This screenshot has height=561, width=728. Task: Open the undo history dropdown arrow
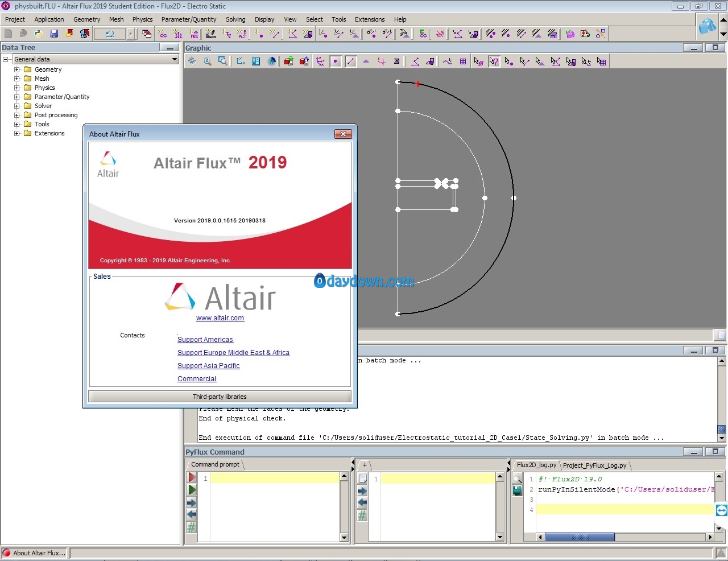tap(130, 34)
